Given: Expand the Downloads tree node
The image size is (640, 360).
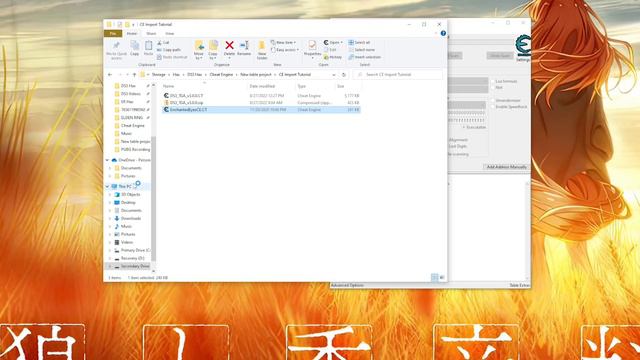Looking at the screenshot, I should click(110, 219).
